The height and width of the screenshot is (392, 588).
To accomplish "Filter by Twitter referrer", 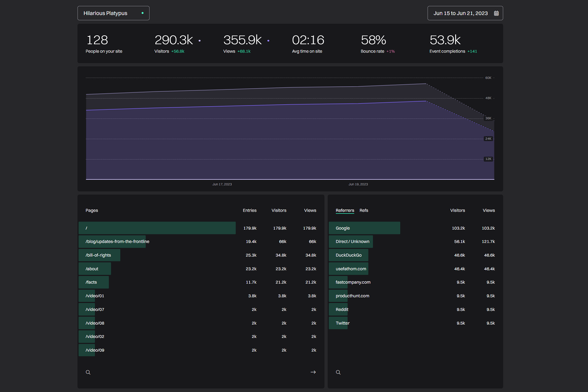I will tap(415, 323).
